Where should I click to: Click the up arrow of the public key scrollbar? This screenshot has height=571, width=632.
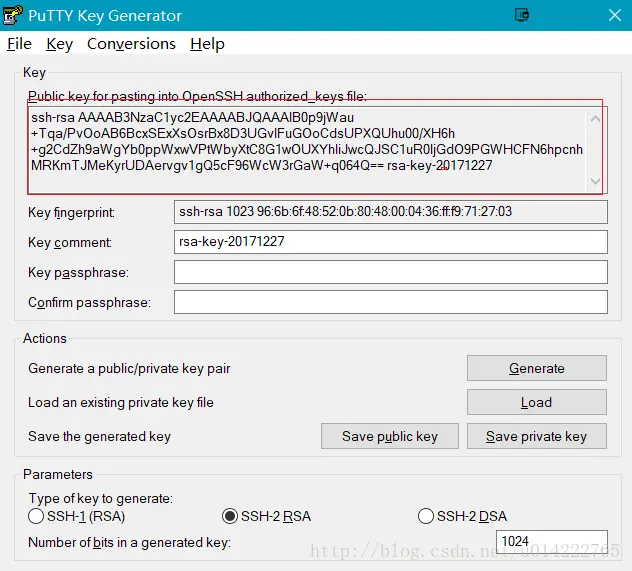pyautogui.click(x=595, y=118)
